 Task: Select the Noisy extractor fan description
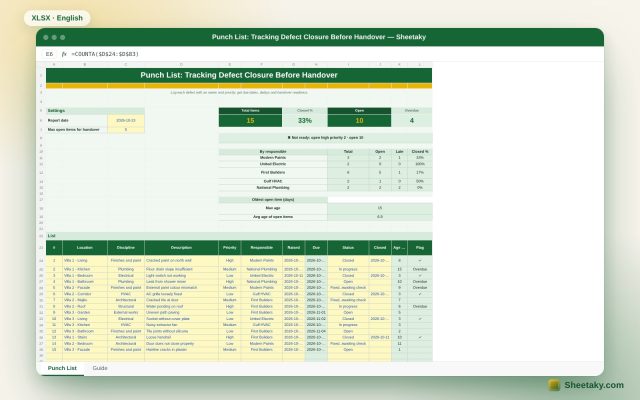pyautogui.click(x=181, y=325)
